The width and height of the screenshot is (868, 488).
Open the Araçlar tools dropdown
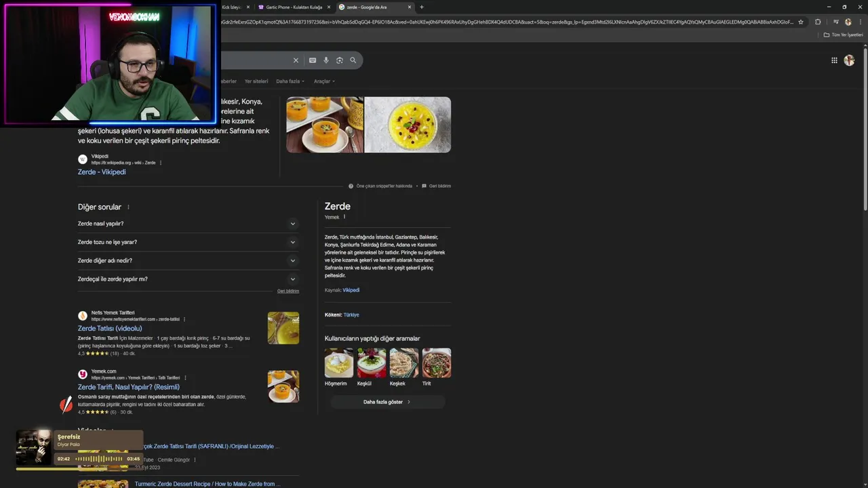coord(324,81)
